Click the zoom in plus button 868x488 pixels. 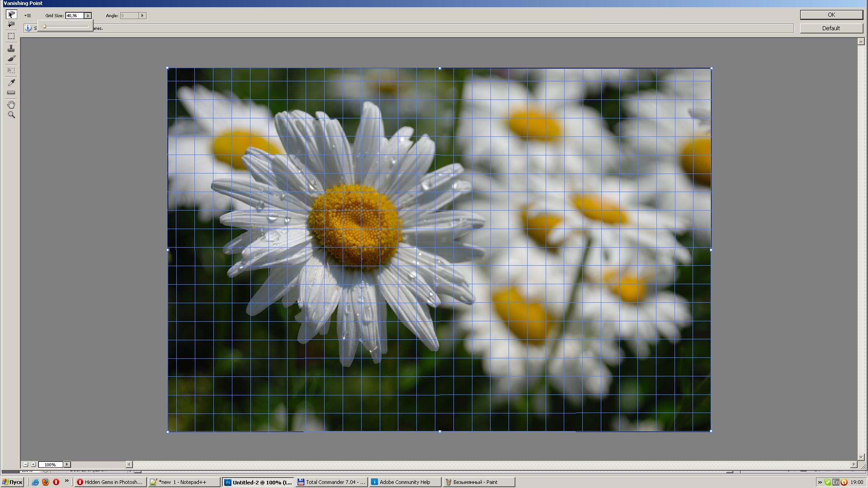(33, 464)
